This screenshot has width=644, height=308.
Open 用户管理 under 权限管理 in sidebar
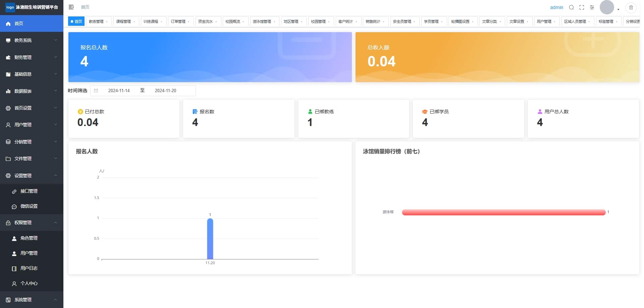click(x=32, y=253)
